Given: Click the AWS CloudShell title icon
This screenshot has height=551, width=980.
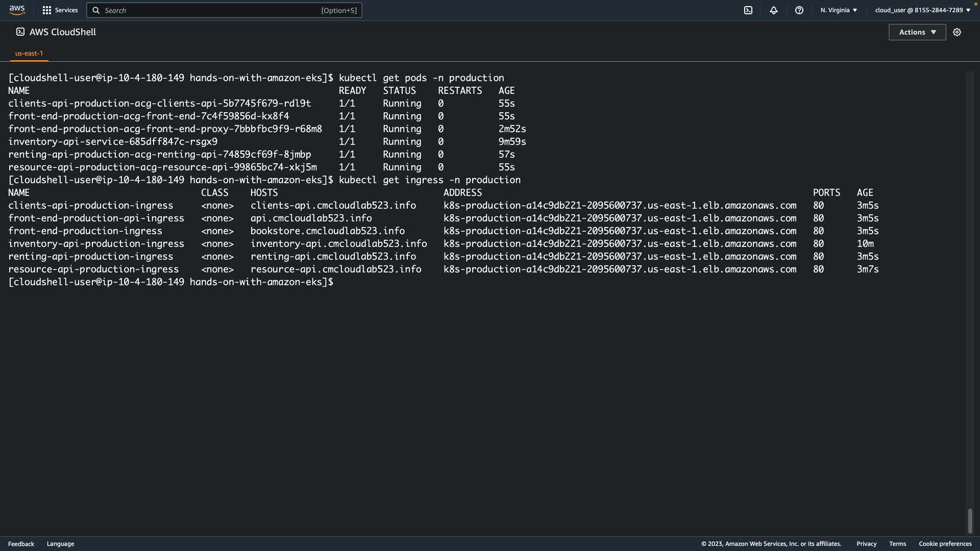Looking at the screenshot, I should (x=20, y=32).
